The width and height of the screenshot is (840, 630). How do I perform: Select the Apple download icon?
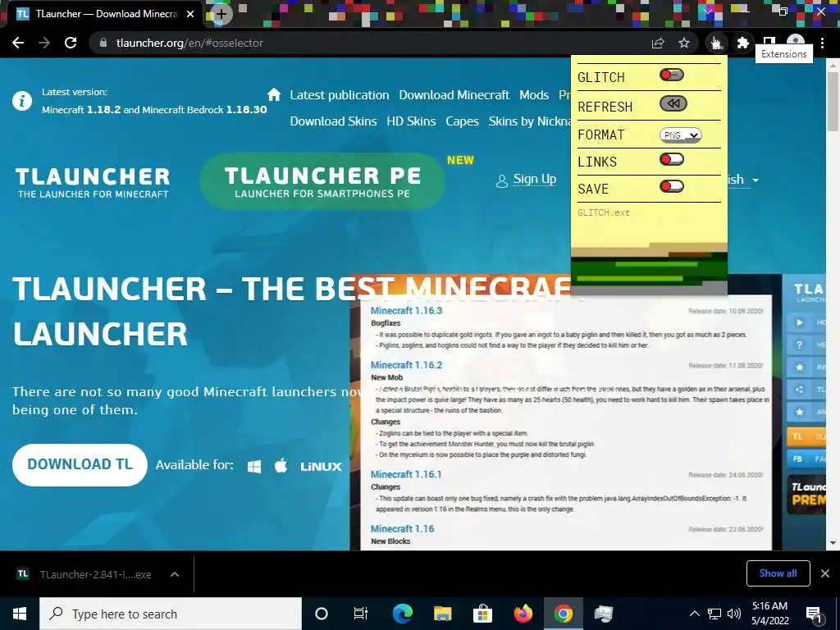(x=281, y=465)
